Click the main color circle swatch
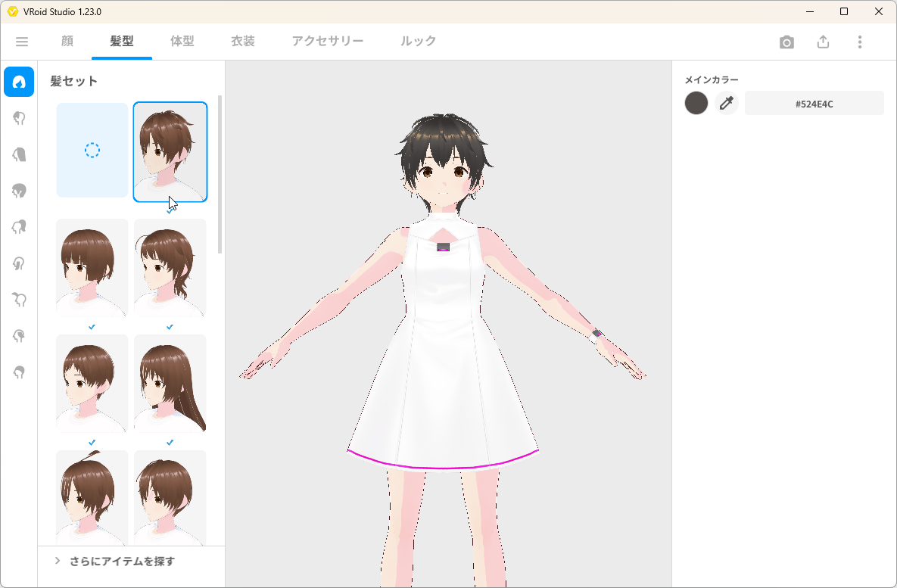This screenshot has width=897, height=588. point(696,103)
